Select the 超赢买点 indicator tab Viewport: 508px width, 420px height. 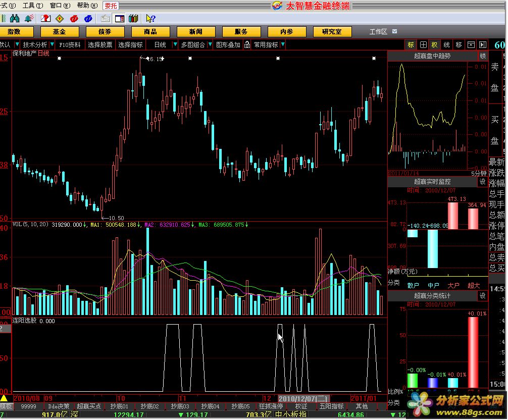[x=89, y=406]
